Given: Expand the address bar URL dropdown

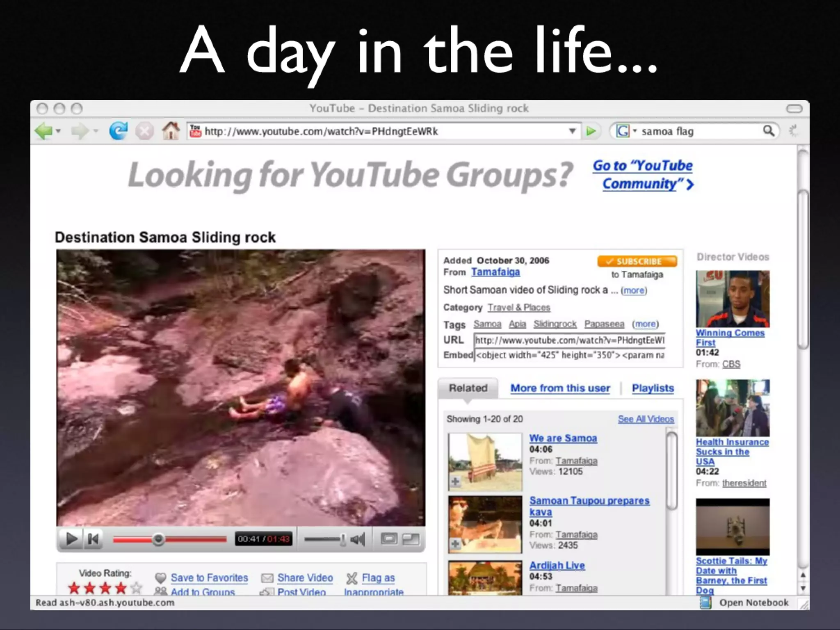Looking at the screenshot, I should coord(572,131).
